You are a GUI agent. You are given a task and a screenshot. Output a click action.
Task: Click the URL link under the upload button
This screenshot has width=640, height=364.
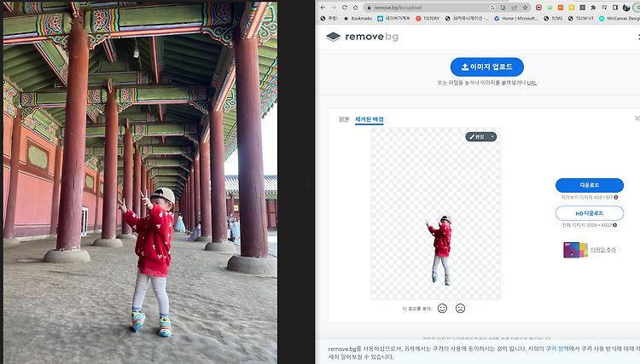(x=532, y=83)
